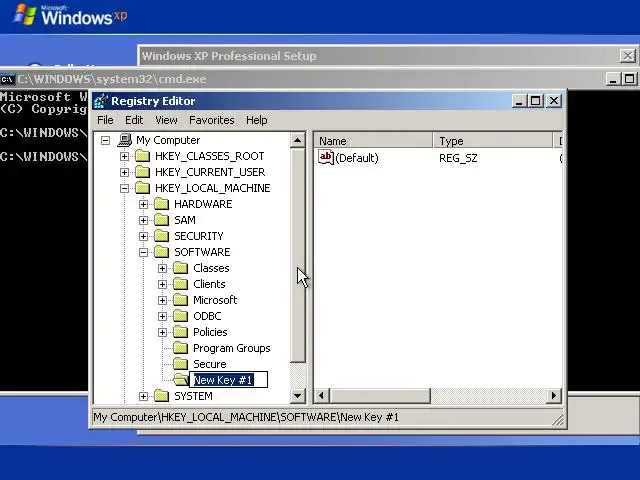Image resolution: width=640 pixels, height=480 pixels.
Task: Click the tree pane scroll up arrow
Action: 298,140
